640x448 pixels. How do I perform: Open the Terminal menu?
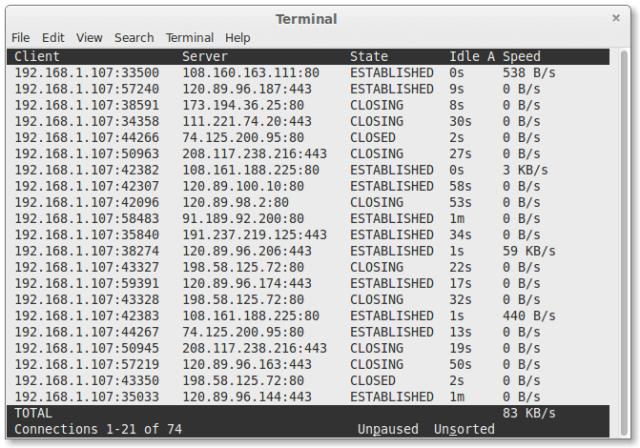pos(190,37)
